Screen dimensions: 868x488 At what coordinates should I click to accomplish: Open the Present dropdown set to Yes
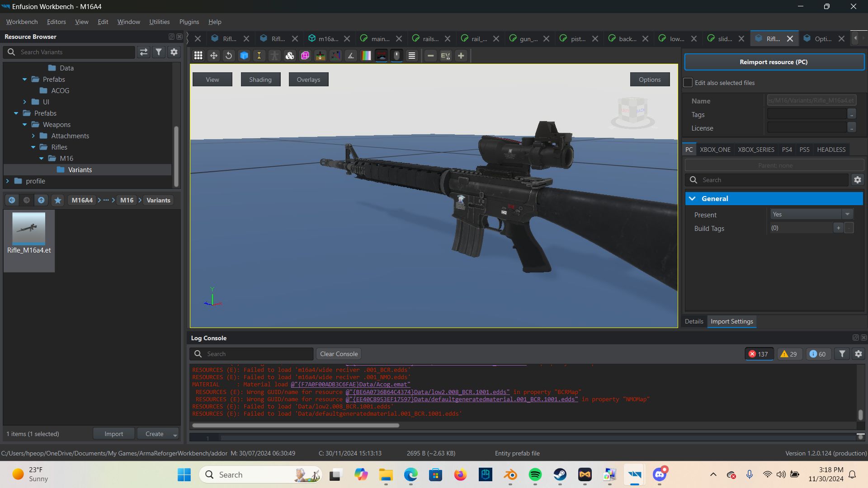coord(811,214)
